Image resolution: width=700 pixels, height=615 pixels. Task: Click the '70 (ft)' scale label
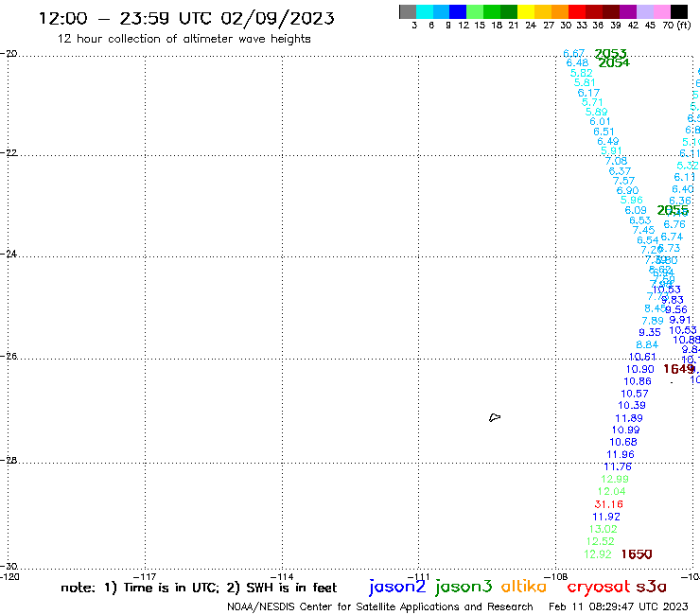676,25
